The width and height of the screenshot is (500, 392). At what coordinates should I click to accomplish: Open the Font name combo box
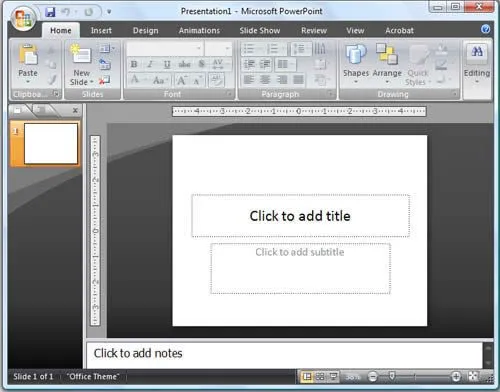165,49
